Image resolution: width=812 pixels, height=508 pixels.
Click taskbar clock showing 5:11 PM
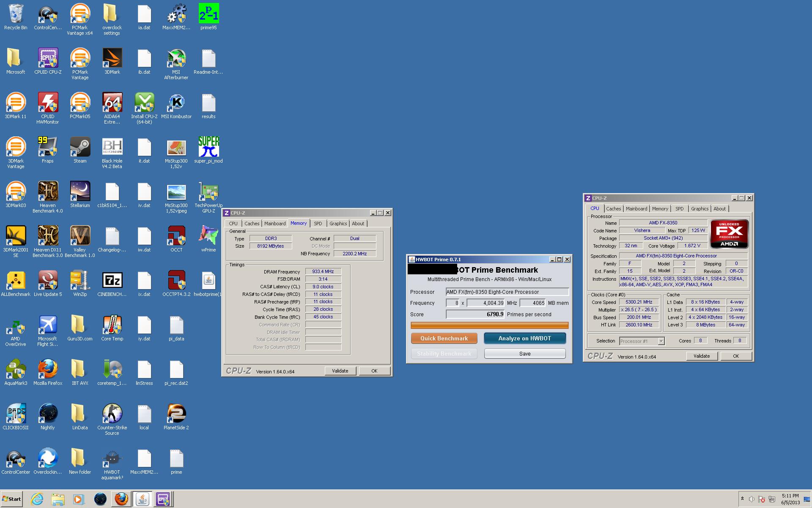point(790,499)
